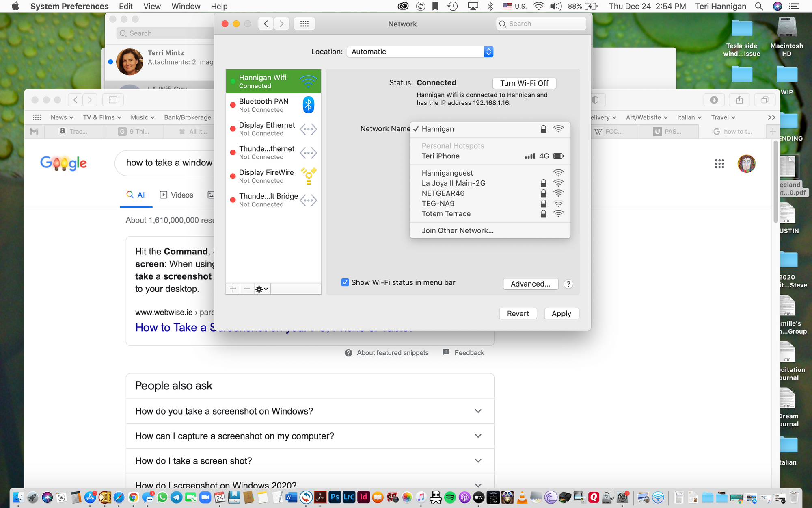Enable connection to Hanniganguest network
The height and width of the screenshot is (508, 812).
click(x=447, y=172)
